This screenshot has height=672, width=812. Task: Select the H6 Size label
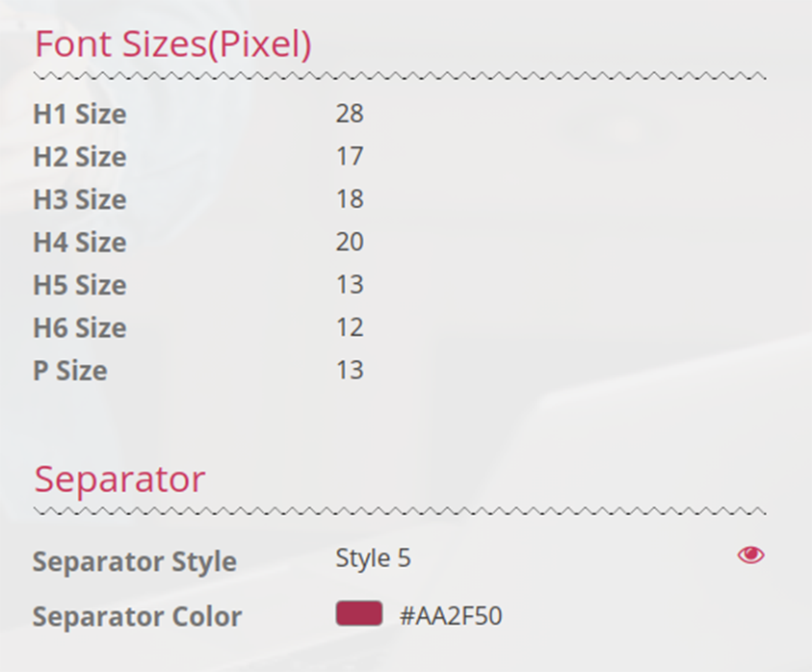(x=80, y=327)
